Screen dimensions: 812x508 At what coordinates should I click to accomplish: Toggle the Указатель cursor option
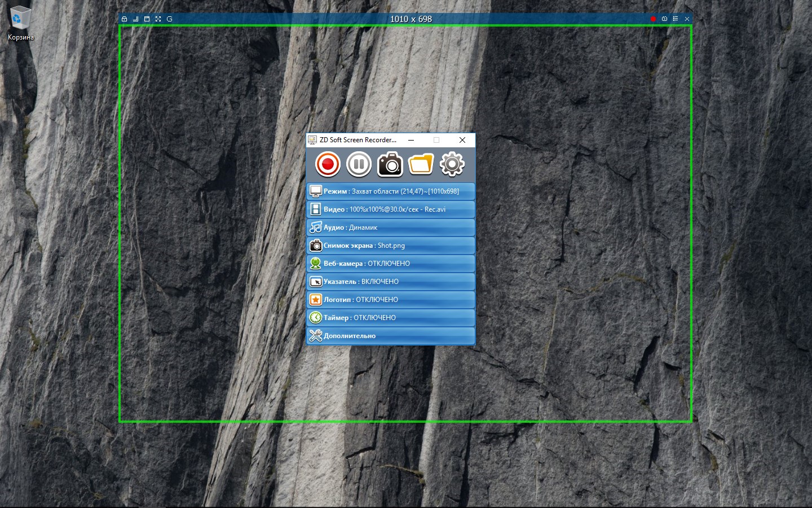(x=391, y=282)
